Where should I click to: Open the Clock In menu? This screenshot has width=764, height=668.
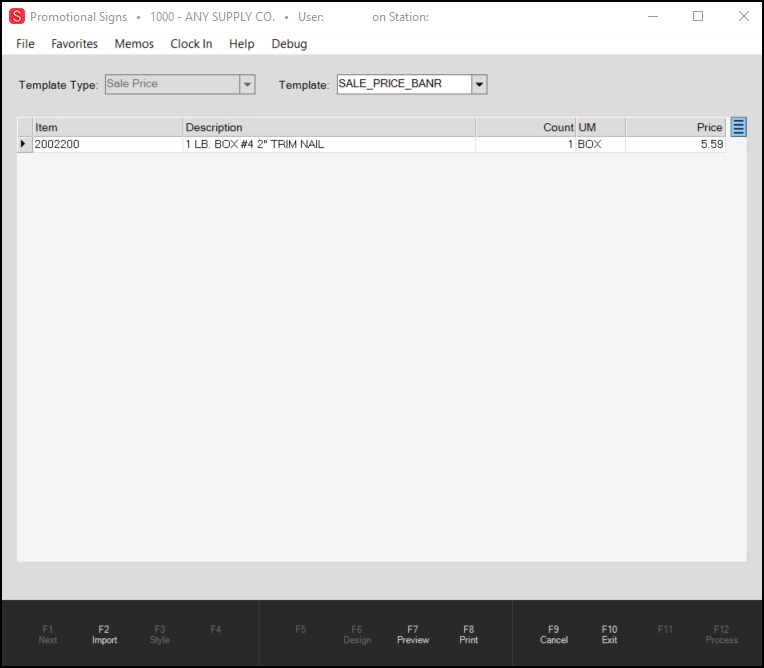[191, 44]
